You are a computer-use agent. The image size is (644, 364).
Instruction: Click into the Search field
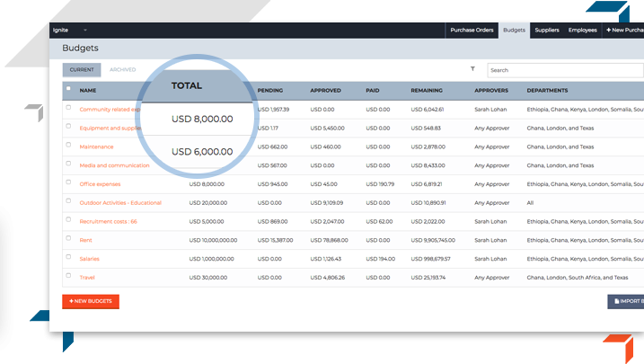(x=565, y=70)
